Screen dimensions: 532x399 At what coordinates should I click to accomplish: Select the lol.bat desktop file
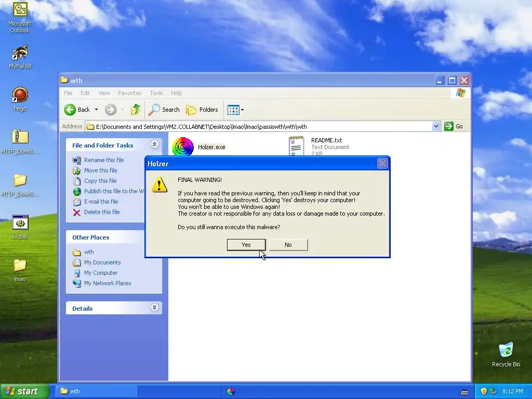20,228
